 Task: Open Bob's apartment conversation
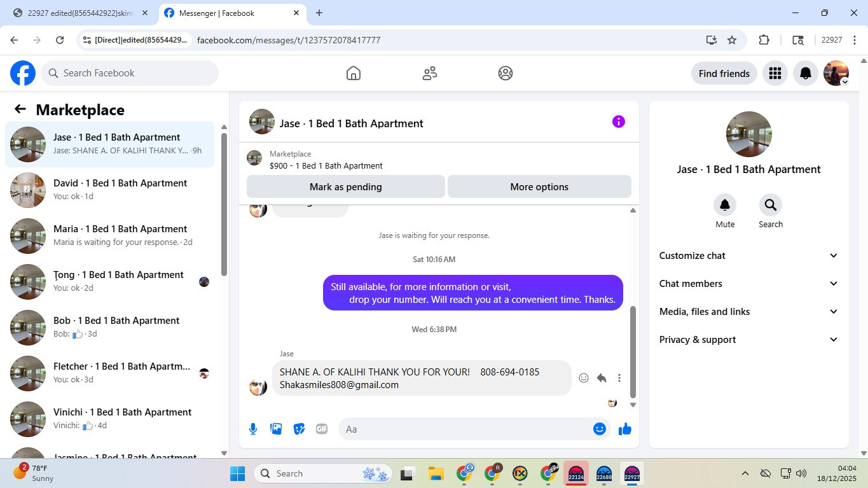(110, 327)
